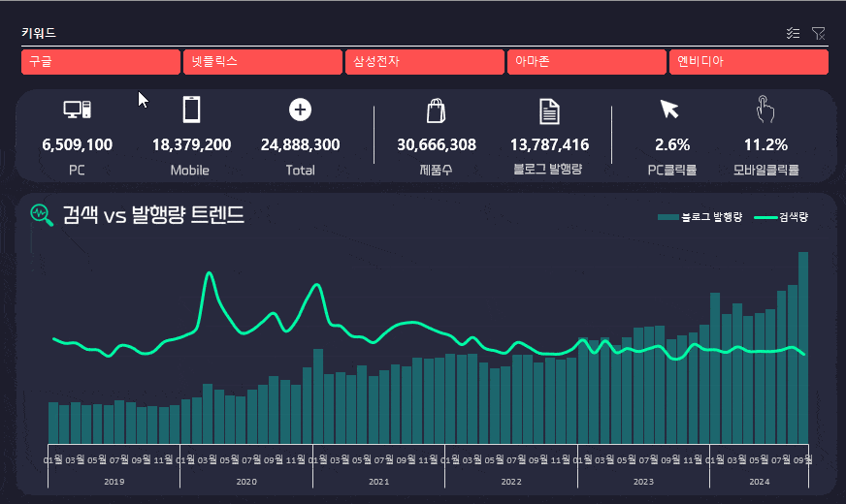This screenshot has height=504, width=846.
Task: Select the 2024 year axis label
Action: tap(759, 481)
